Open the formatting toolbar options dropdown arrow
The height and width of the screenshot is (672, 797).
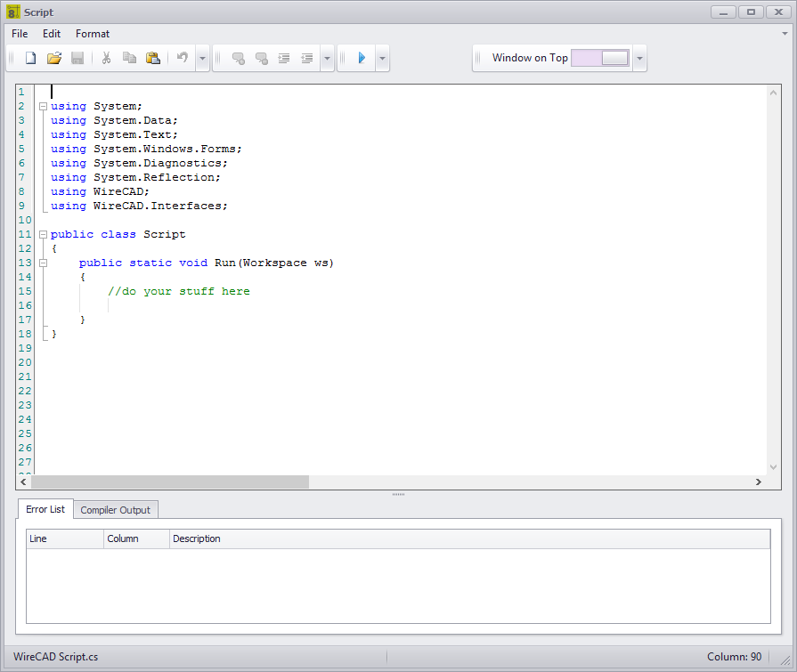(327, 59)
